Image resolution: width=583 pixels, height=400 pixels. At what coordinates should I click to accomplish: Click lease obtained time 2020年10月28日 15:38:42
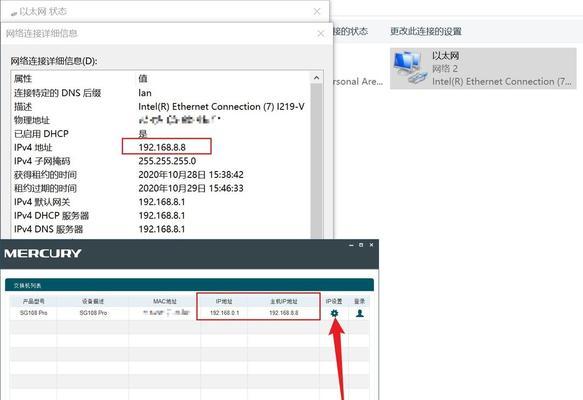pos(191,175)
